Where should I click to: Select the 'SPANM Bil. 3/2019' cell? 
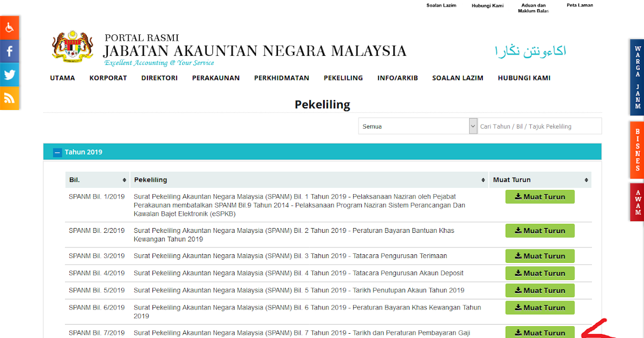(x=97, y=256)
